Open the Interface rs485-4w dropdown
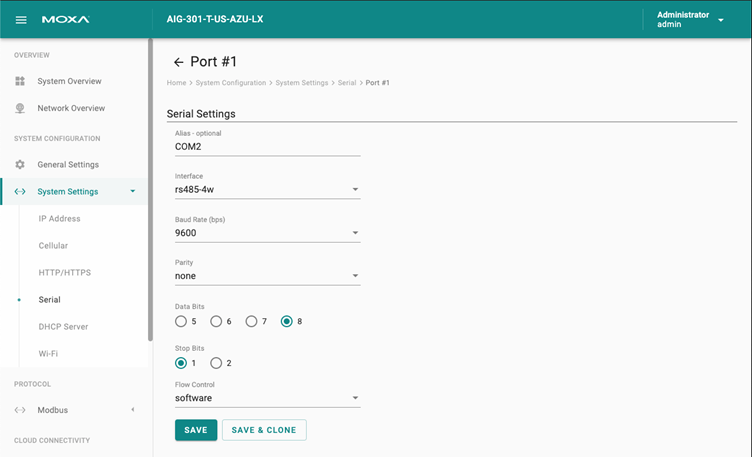Viewport: 752px width, 457px height. point(267,189)
